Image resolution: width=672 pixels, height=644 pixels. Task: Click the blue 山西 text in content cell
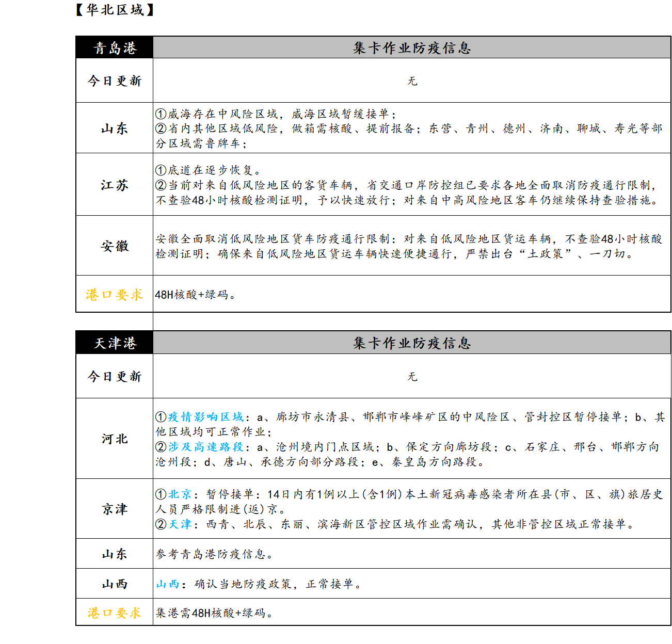coord(168,584)
